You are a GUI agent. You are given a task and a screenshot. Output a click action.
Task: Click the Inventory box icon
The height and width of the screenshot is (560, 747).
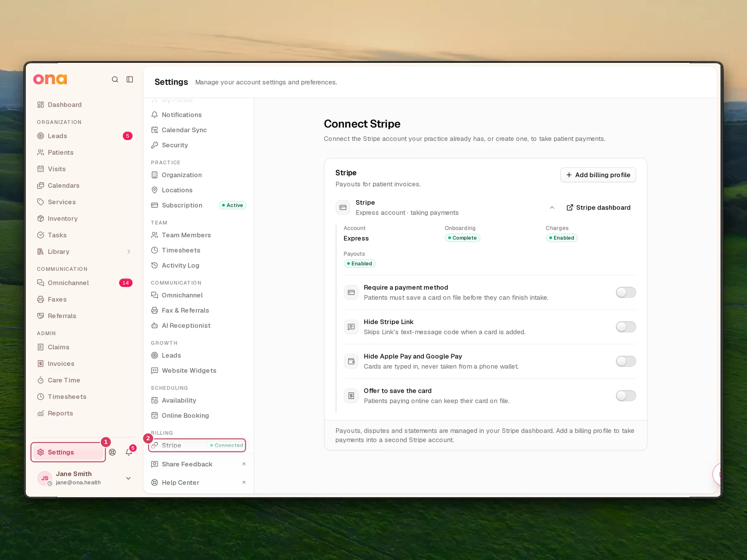click(x=40, y=219)
